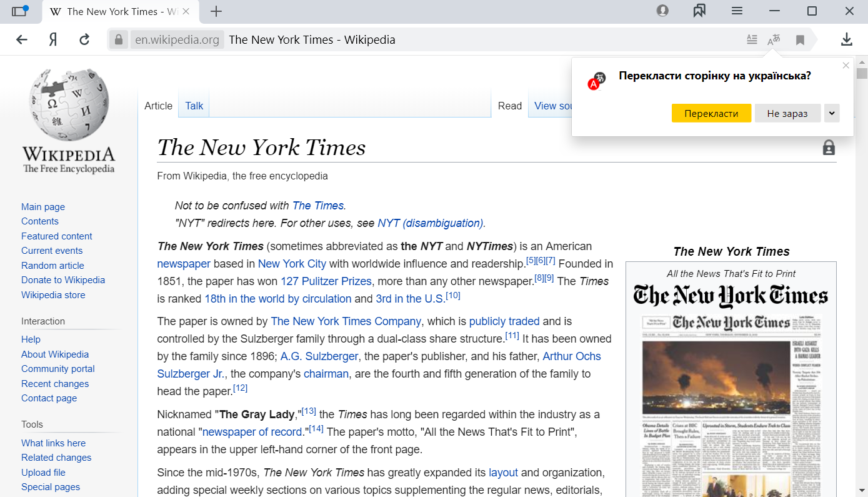Viewport: 868px width, 497px height.
Task: Click the en.wikipedia.org domain in address bar
Action: pyautogui.click(x=177, y=39)
